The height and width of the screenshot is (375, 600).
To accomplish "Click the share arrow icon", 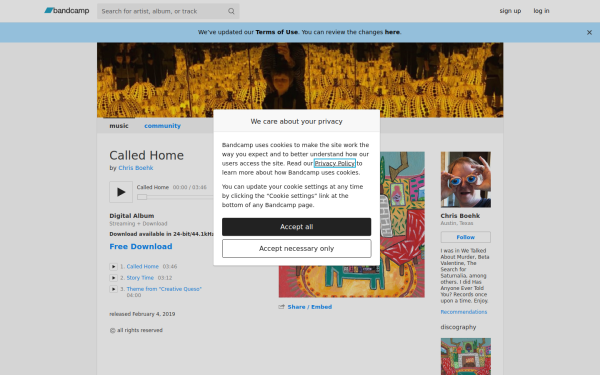I will [x=282, y=307].
